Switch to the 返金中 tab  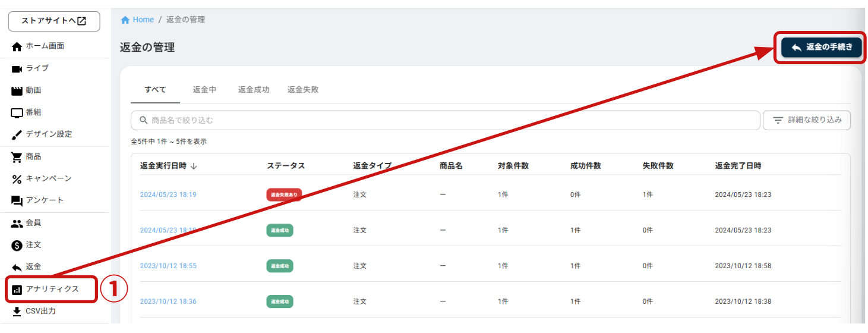point(204,90)
